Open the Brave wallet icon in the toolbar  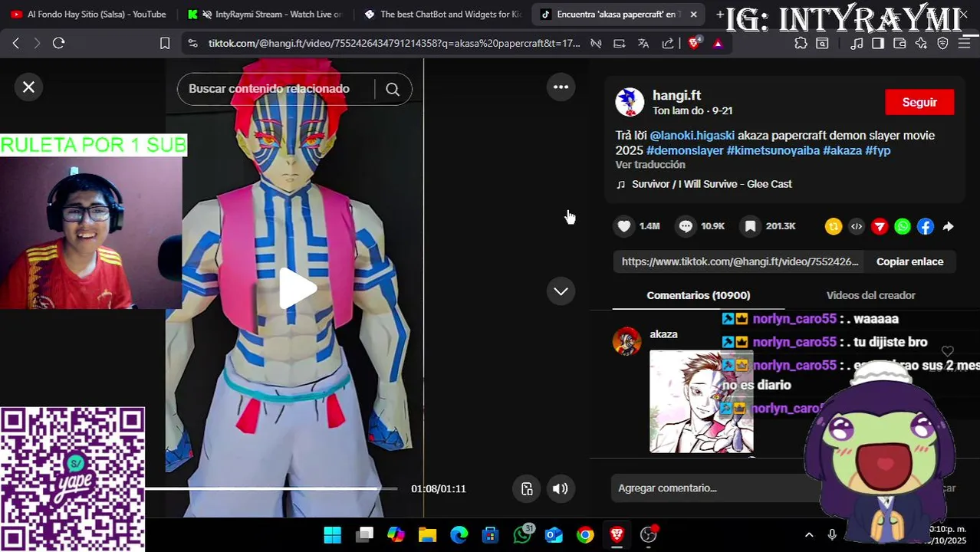pyautogui.click(x=899, y=44)
